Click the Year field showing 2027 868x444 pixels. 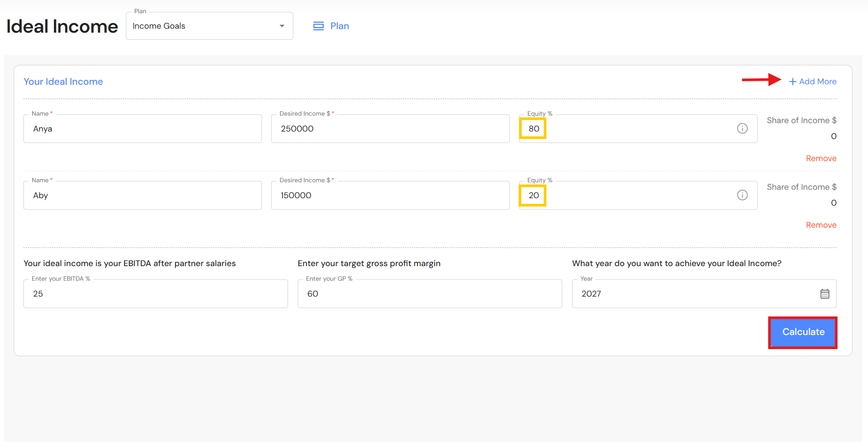pos(694,294)
